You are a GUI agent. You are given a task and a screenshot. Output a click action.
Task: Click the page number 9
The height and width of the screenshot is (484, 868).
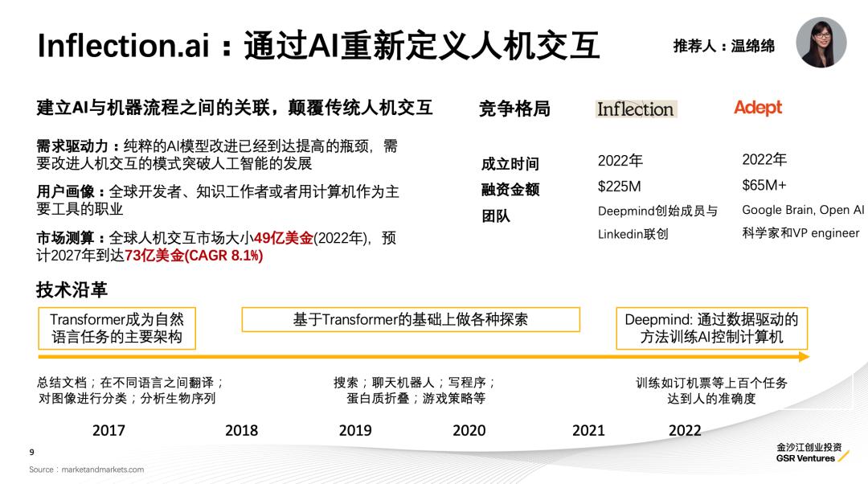(x=31, y=452)
